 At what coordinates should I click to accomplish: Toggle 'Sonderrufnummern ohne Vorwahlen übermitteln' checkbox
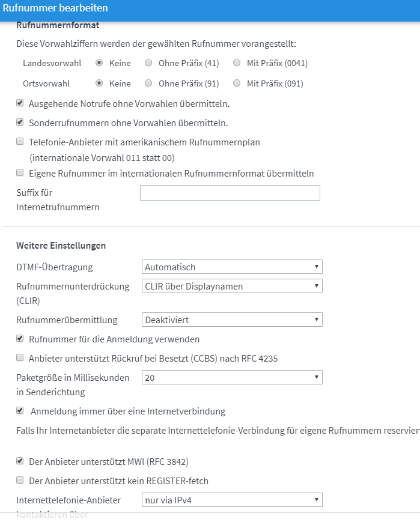click(20, 123)
